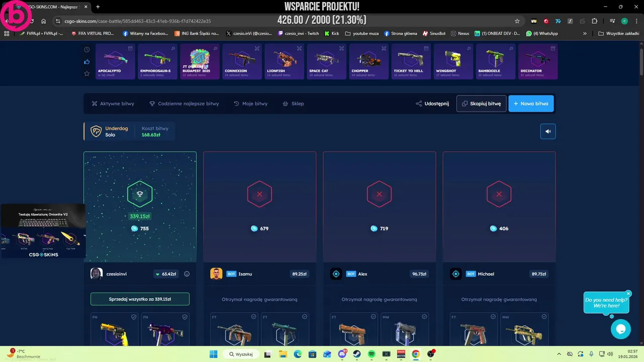Open the Wingshot drop card
The width and height of the screenshot is (644, 362).
(x=453, y=61)
